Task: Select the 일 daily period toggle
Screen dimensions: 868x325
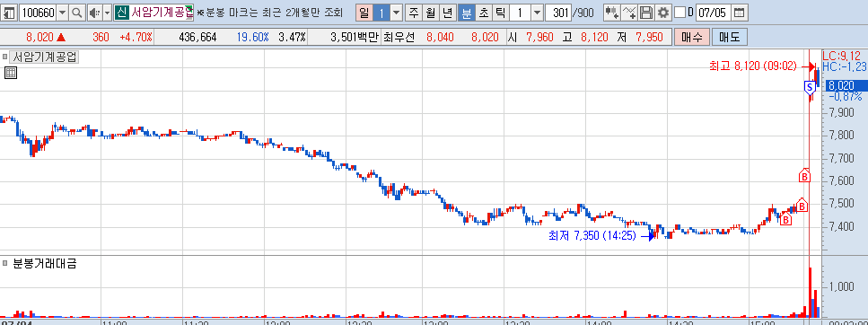Action: (364, 13)
